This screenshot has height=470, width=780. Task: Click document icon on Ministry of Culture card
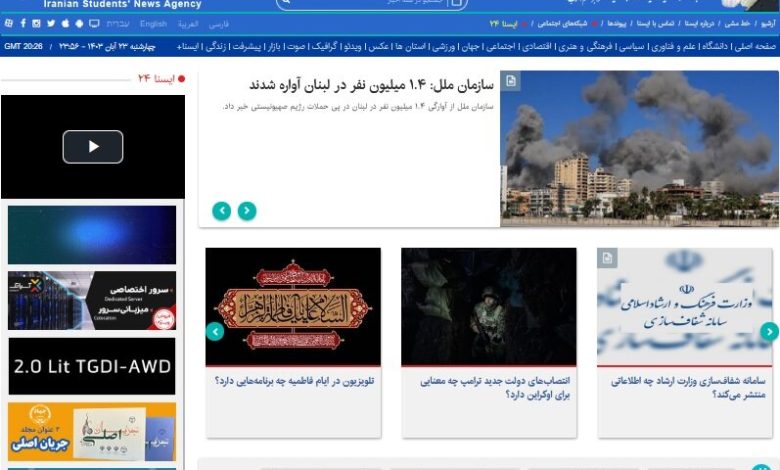[607, 258]
